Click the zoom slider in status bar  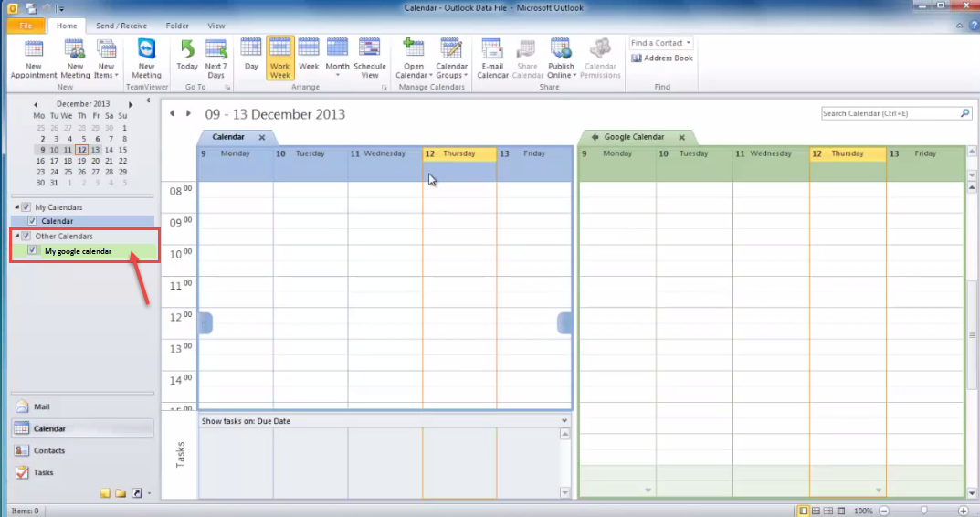pyautogui.click(x=923, y=511)
